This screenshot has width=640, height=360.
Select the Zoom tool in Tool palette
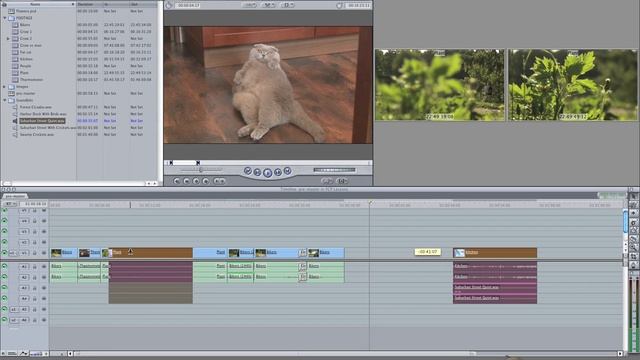point(633,248)
